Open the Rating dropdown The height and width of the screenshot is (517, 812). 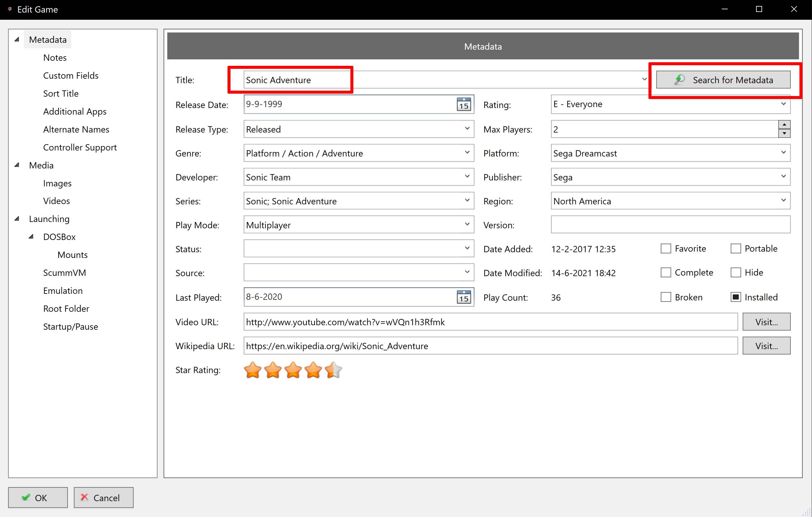click(783, 104)
